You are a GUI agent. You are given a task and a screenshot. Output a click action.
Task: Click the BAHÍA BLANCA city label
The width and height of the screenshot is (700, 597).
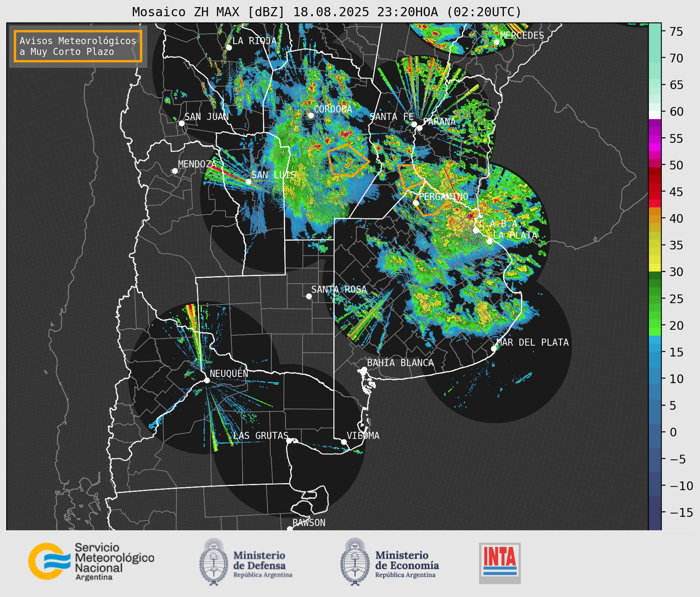point(400,363)
